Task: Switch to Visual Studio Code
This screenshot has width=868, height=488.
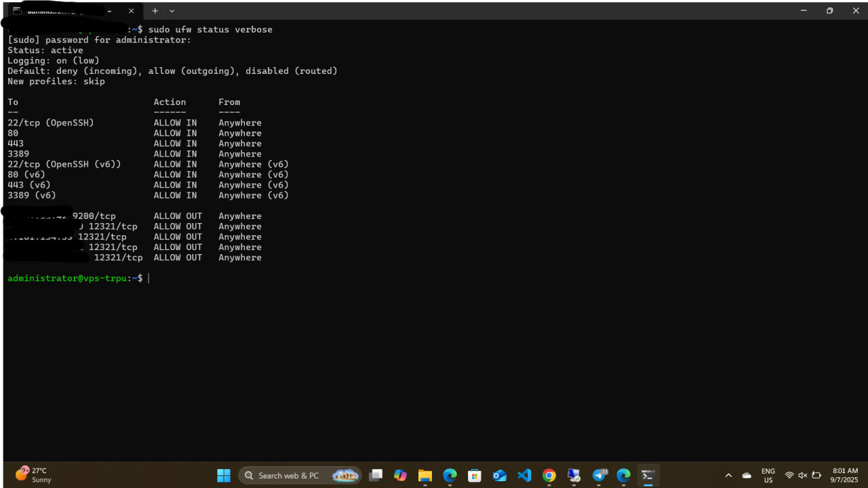Action: (x=524, y=476)
